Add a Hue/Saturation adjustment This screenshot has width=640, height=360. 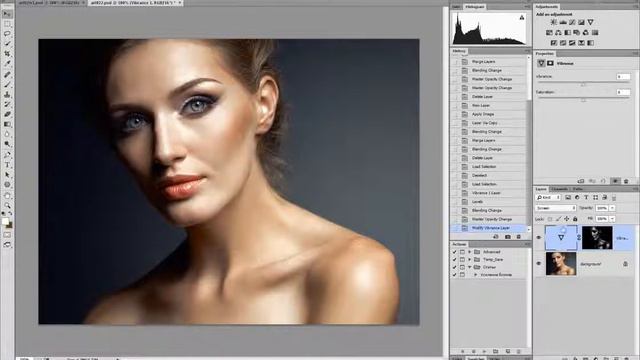coord(549,33)
